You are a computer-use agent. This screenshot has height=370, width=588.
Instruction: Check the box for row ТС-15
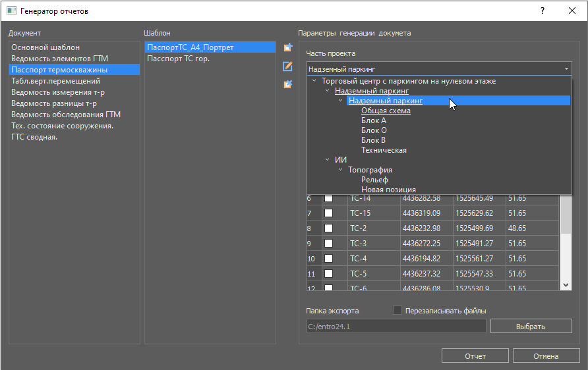[x=328, y=213]
